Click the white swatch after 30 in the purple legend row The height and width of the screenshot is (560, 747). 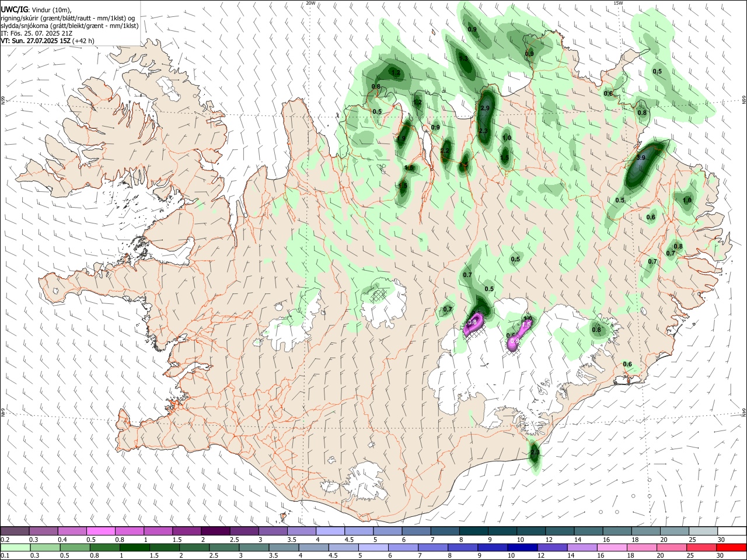click(731, 531)
